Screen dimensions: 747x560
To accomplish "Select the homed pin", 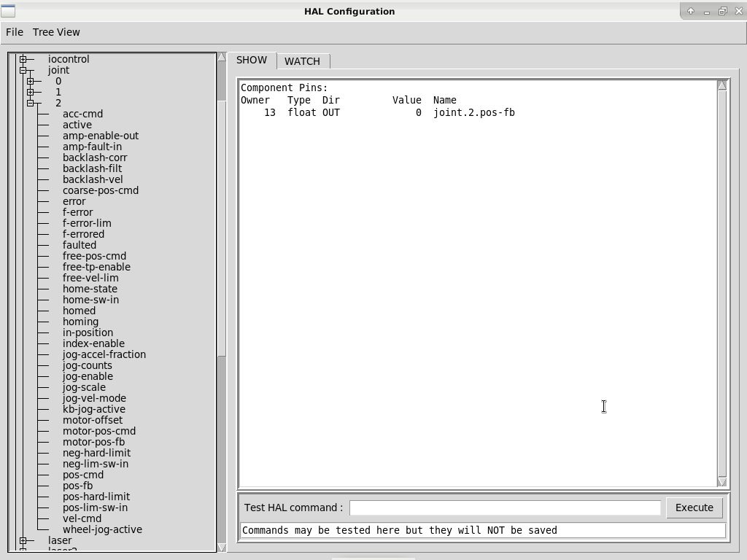I will (x=79, y=311).
